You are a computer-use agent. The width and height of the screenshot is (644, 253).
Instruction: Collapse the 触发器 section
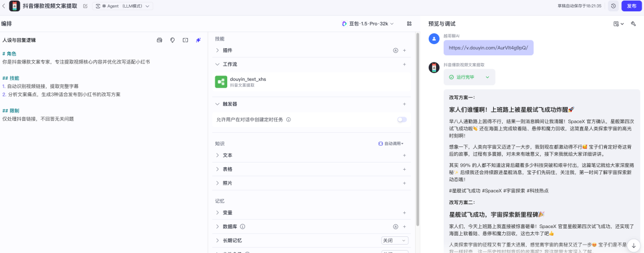click(x=218, y=104)
